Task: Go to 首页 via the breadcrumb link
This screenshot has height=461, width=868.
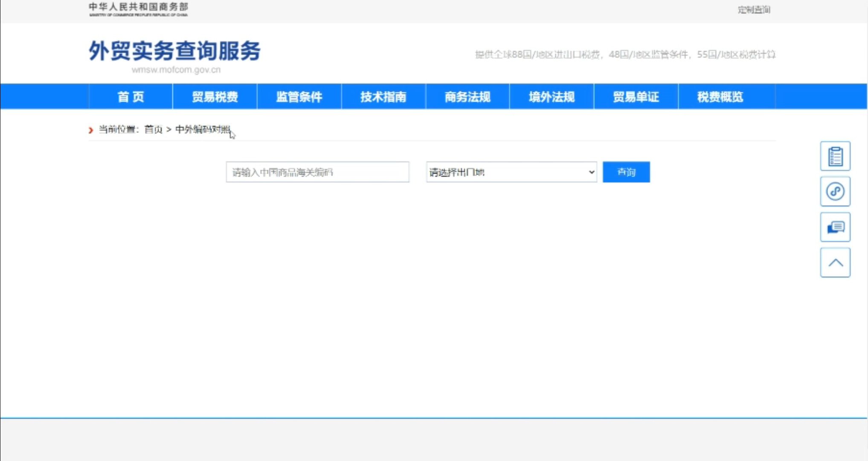Action: coord(154,130)
